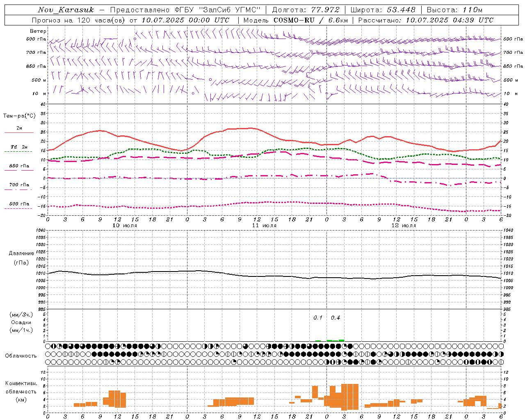
Task: Click the '700 гПа' temperature legend entry
Action: click(x=19, y=185)
